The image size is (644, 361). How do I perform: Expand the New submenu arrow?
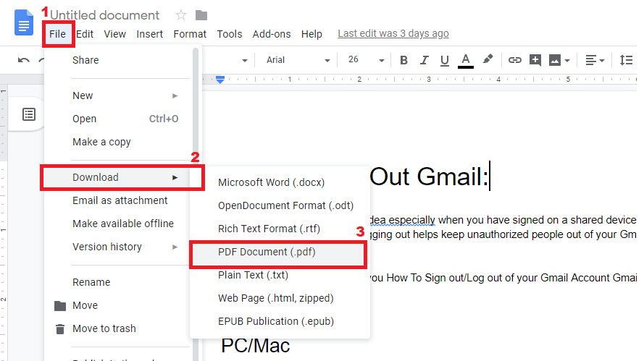(x=175, y=96)
